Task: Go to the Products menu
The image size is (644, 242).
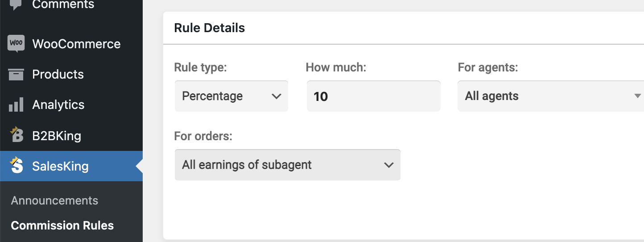Action: (x=58, y=74)
